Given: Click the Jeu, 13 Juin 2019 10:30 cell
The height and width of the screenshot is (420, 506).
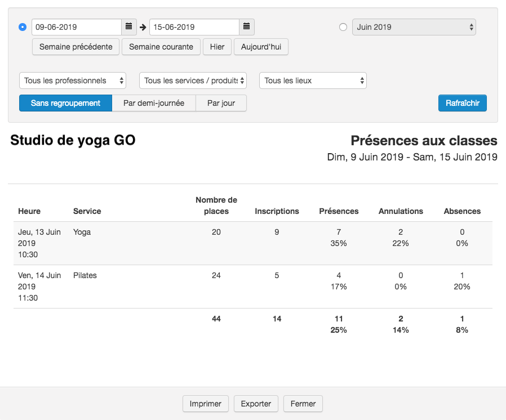Looking at the screenshot, I should coord(39,243).
